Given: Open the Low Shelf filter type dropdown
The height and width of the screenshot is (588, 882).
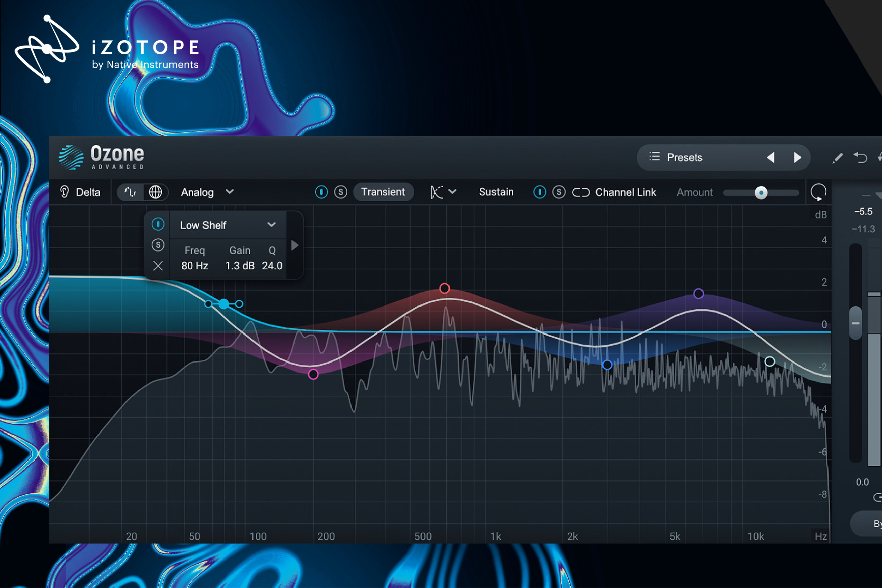Looking at the screenshot, I should 228,225.
